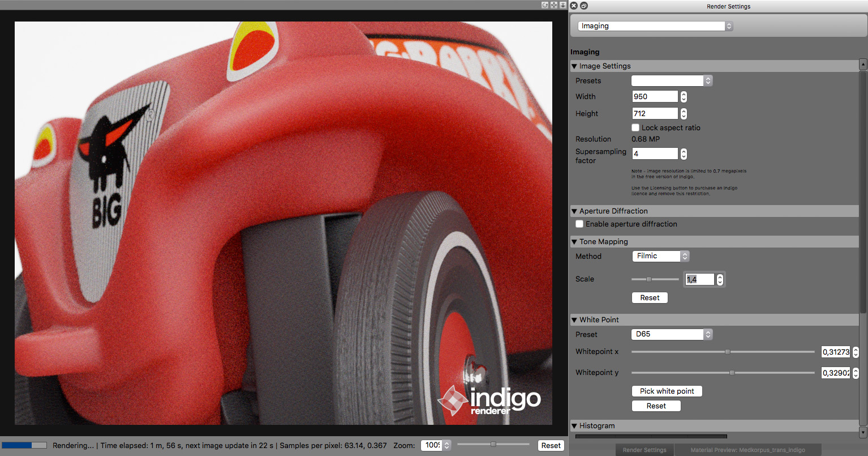The width and height of the screenshot is (868, 456).
Task: Click the pan arrows icon above render
Action: (554, 5)
